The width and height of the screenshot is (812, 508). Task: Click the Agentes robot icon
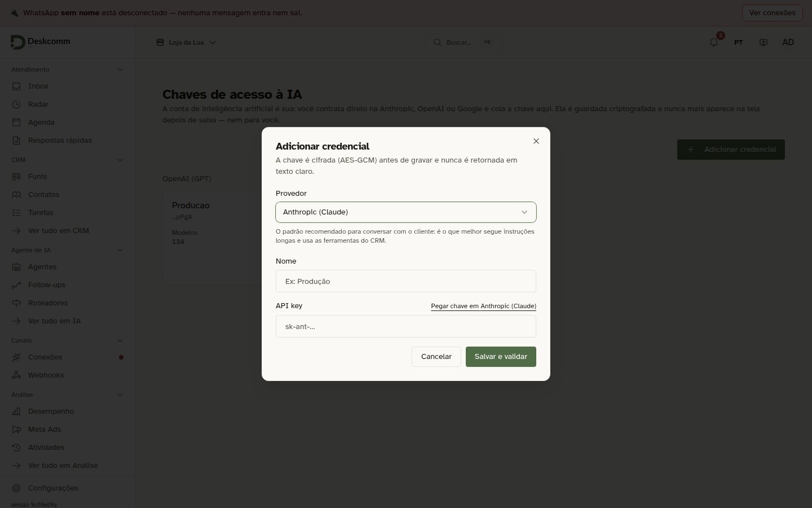tap(16, 267)
